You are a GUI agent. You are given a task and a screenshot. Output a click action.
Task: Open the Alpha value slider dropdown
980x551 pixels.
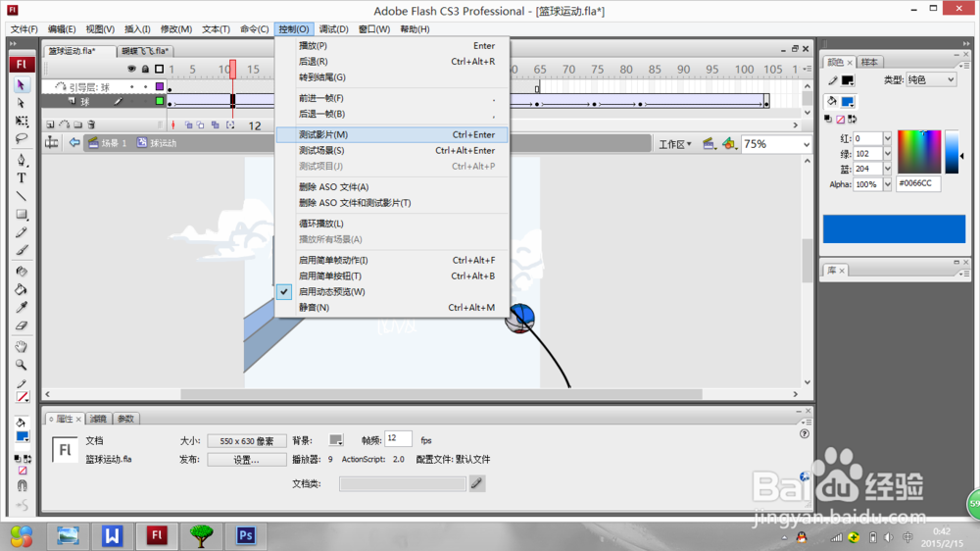tap(887, 184)
